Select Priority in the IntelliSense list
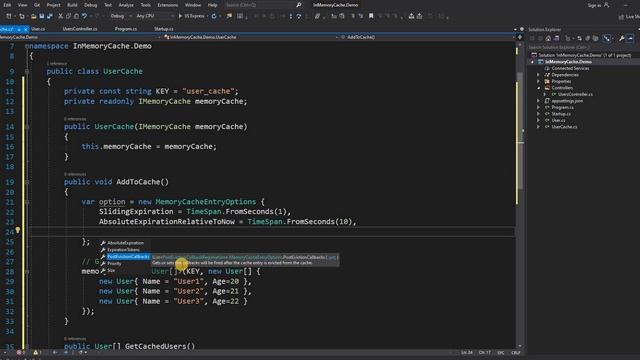Image resolution: width=640 pixels, height=360 pixels. tap(125, 264)
